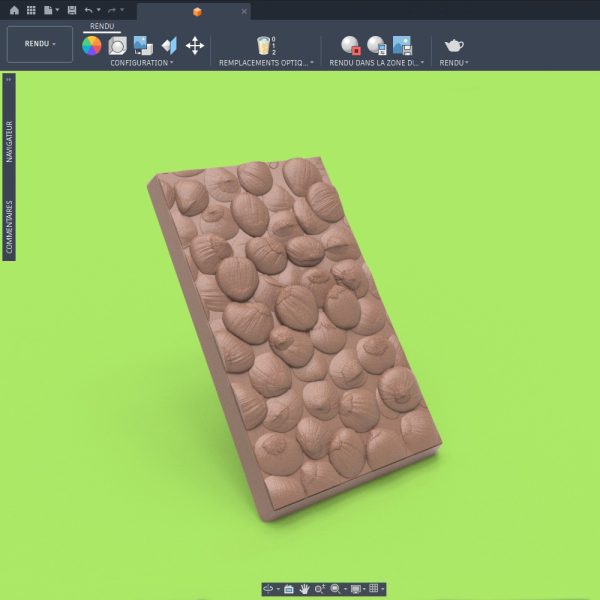Open the data panel grid icon
Image resolution: width=600 pixels, height=600 pixels.
[31, 10]
